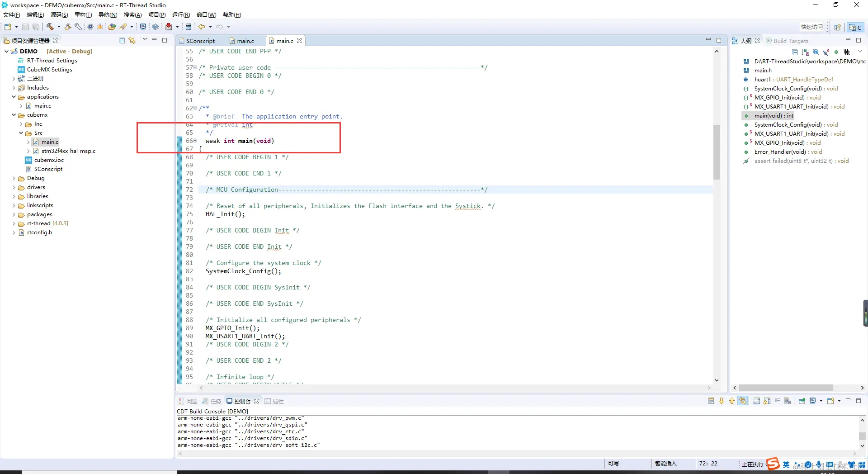Image resolution: width=868 pixels, height=474 pixels.
Task: Click the Save (floppy disk) toolbar icon
Action: [x=25, y=27]
